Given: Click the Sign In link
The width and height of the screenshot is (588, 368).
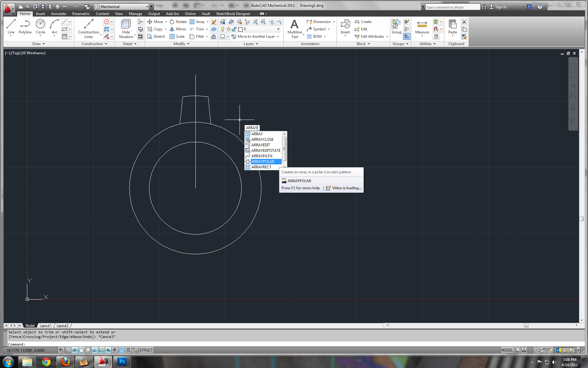Looking at the screenshot, I should point(501,7).
